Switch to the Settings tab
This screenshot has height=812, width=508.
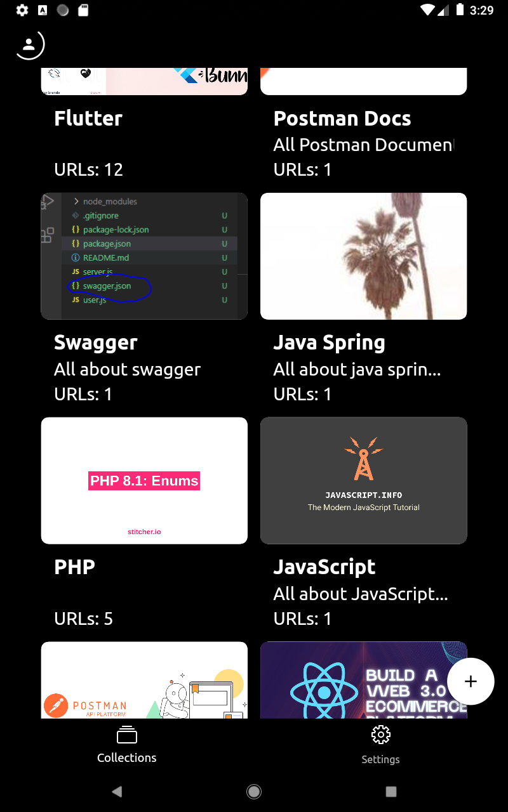[x=380, y=745]
